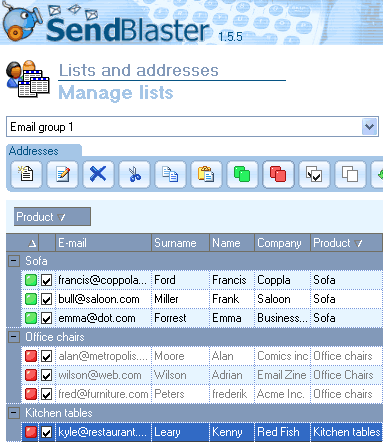Viewport: 383px width, 442px height.
Task: Click the red squares toolbar icon
Action: pos(278,174)
